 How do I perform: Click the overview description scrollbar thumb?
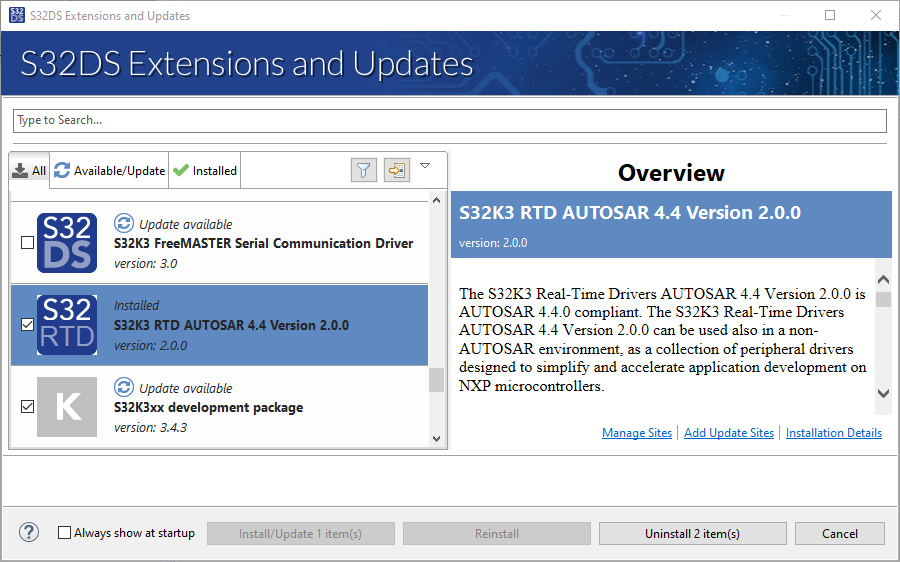[x=883, y=299]
